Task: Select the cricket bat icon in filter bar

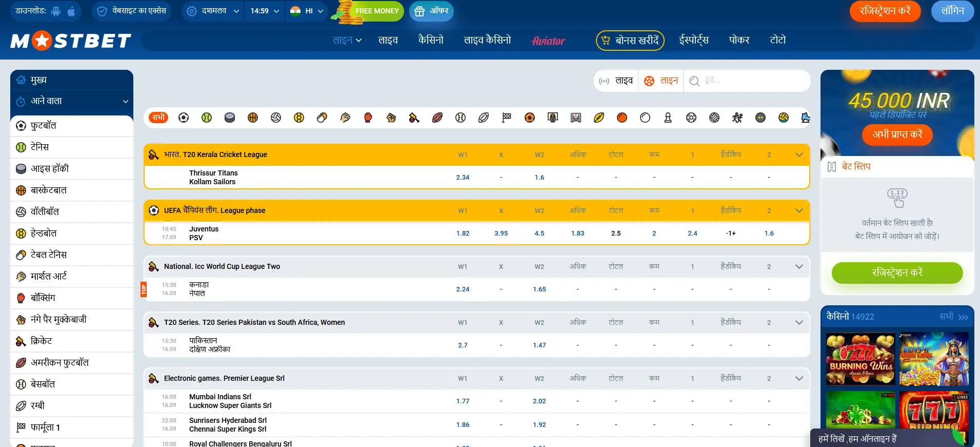Action: 414,118
